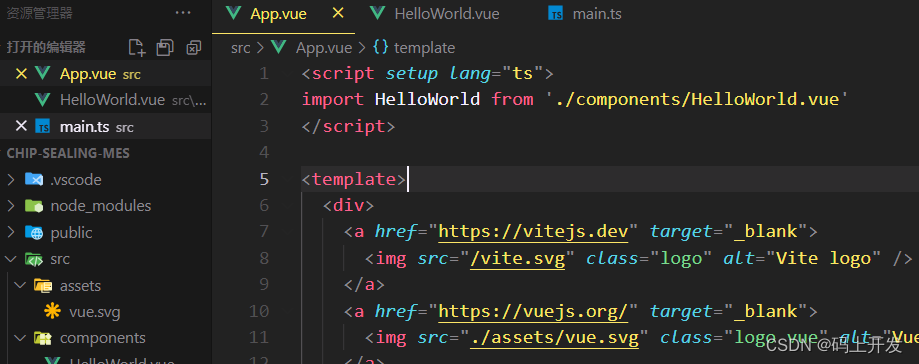Follow the ./assets/vue.svg path link on line 11
Viewport: 919px width, 364px height.
[554, 337]
